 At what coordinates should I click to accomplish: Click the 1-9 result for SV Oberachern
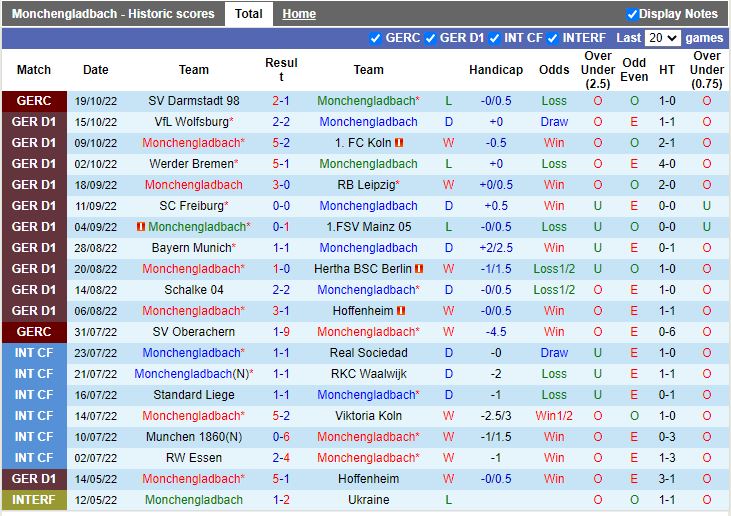(281, 331)
